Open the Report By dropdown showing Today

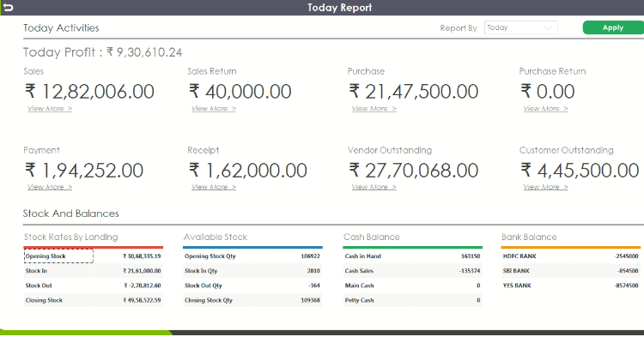point(521,27)
